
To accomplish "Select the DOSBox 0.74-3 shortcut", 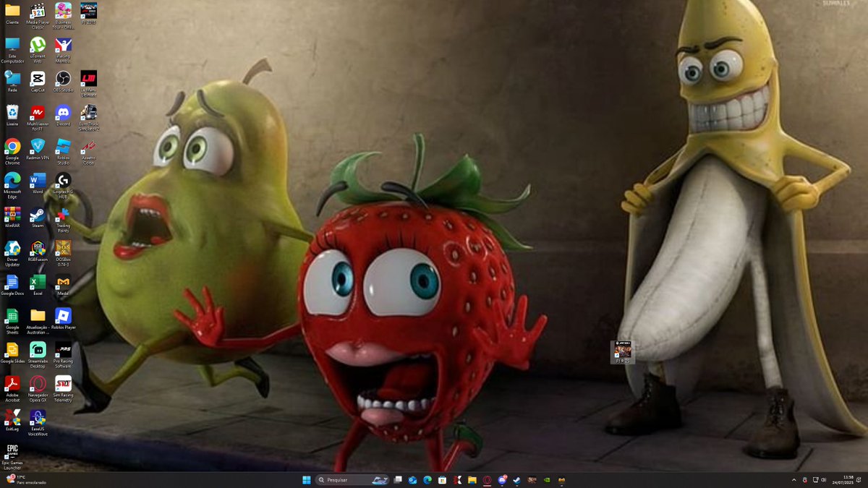I will tap(63, 254).
